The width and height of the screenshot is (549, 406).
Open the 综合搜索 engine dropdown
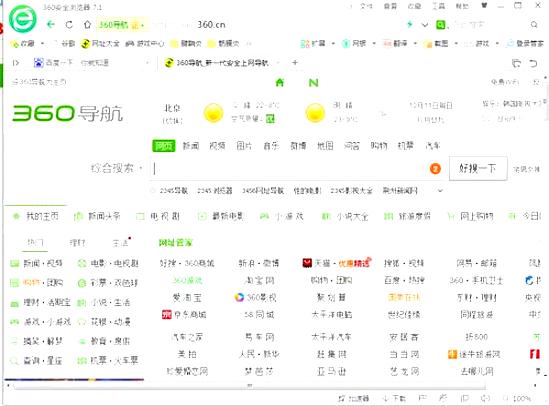117,168
